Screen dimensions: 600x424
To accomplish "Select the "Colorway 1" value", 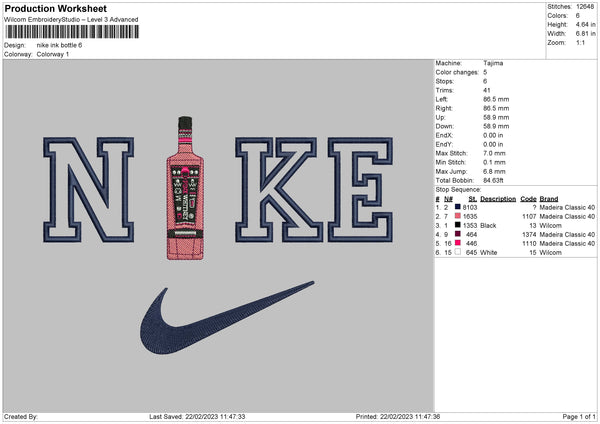I will [53, 54].
